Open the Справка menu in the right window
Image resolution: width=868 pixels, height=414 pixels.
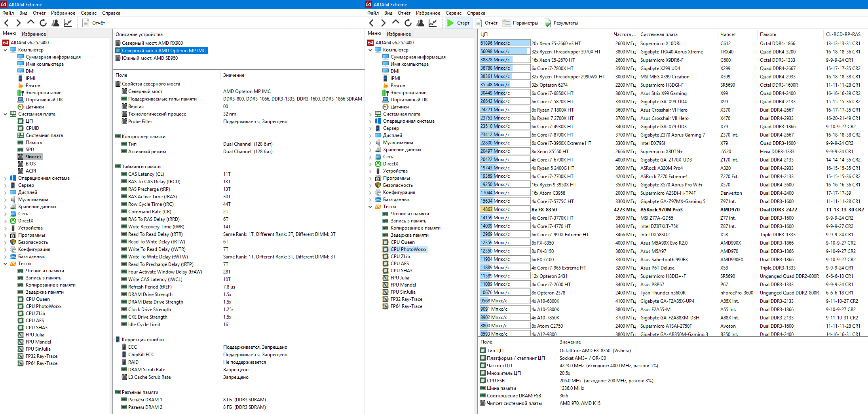pyautogui.click(x=476, y=13)
